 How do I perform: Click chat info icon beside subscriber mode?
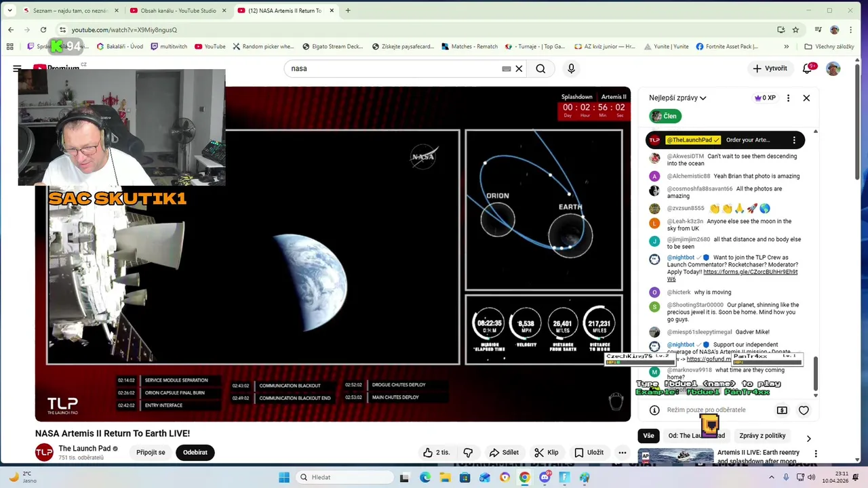coord(654,410)
